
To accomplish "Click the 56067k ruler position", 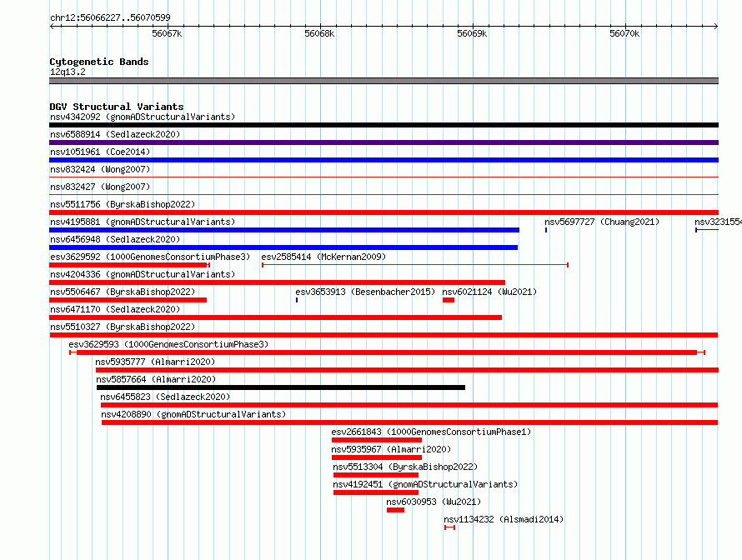I will [x=167, y=33].
